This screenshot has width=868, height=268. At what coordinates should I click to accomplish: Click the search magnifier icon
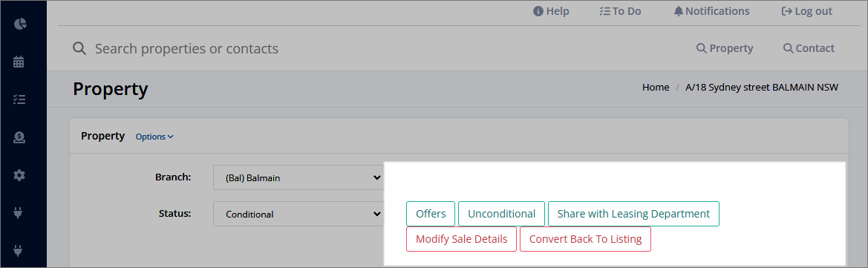79,49
